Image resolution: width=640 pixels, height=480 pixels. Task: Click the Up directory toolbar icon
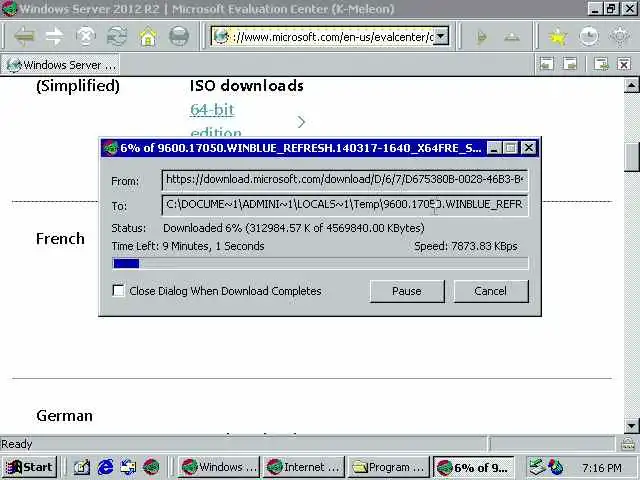click(512, 38)
